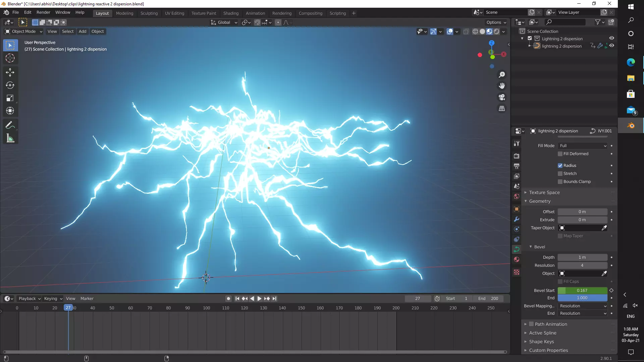
Task: Open the Render menu
Action: point(43,12)
